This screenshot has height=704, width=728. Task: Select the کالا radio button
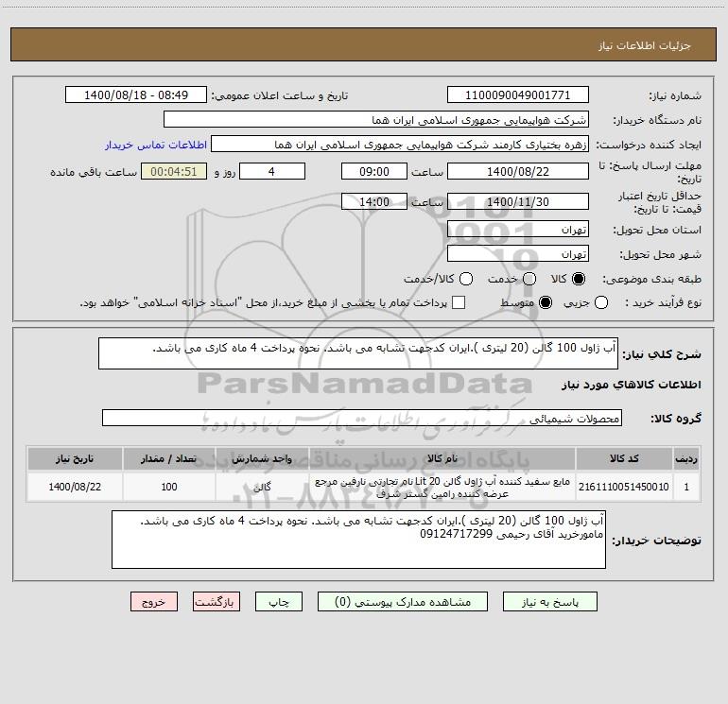pyautogui.click(x=579, y=279)
